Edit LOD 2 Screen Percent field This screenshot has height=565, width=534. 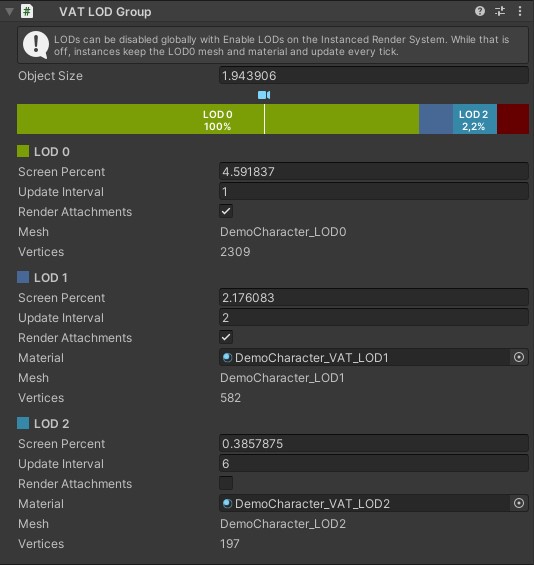coord(374,444)
